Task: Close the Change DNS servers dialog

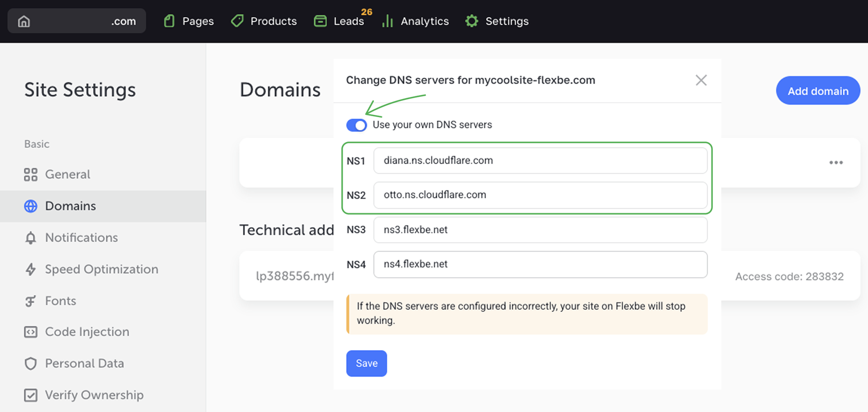Action: [701, 81]
